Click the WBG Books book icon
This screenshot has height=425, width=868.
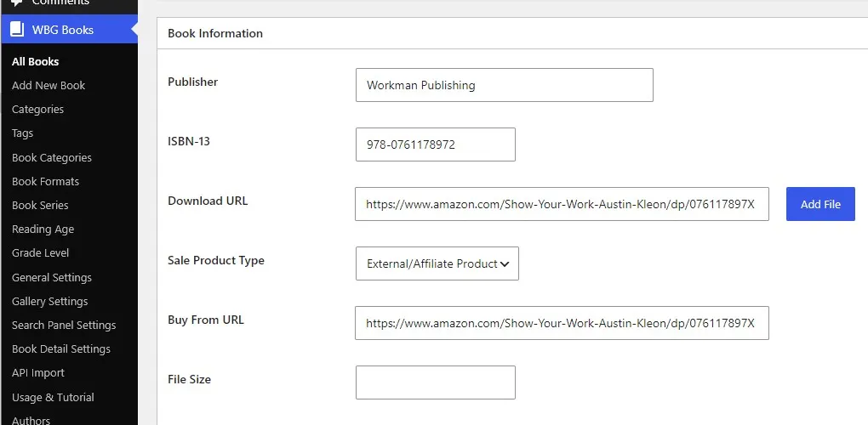pyautogui.click(x=17, y=30)
